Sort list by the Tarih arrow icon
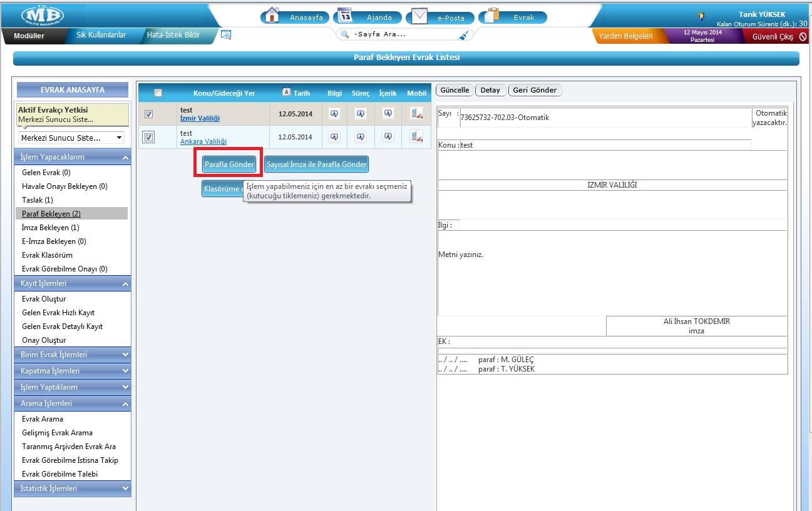This screenshot has height=511, width=812. [x=286, y=93]
